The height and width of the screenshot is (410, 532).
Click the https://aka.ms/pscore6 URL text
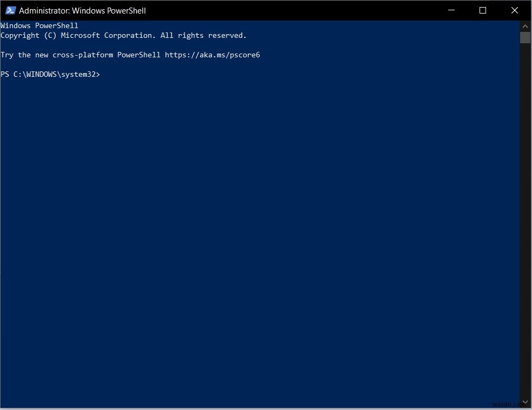coord(212,55)
